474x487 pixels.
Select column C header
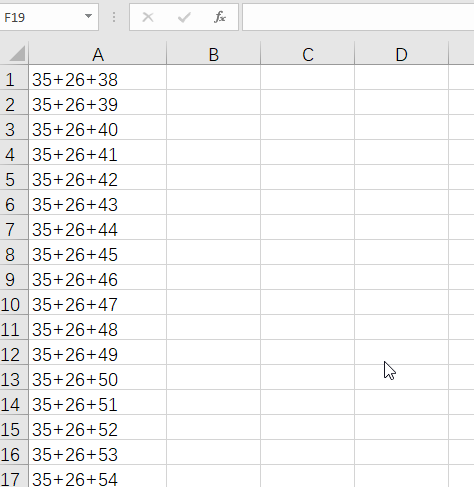point(307,54)
